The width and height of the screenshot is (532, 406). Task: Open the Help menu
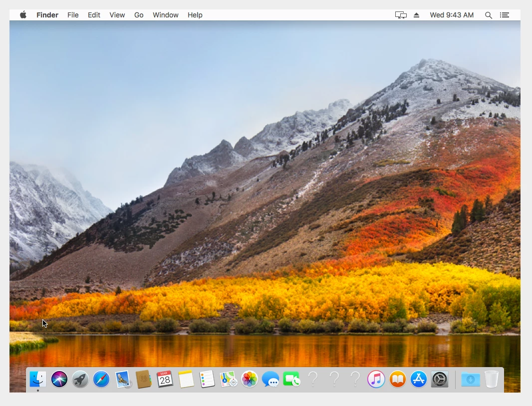pyautogui.click(x=195, y=15)
